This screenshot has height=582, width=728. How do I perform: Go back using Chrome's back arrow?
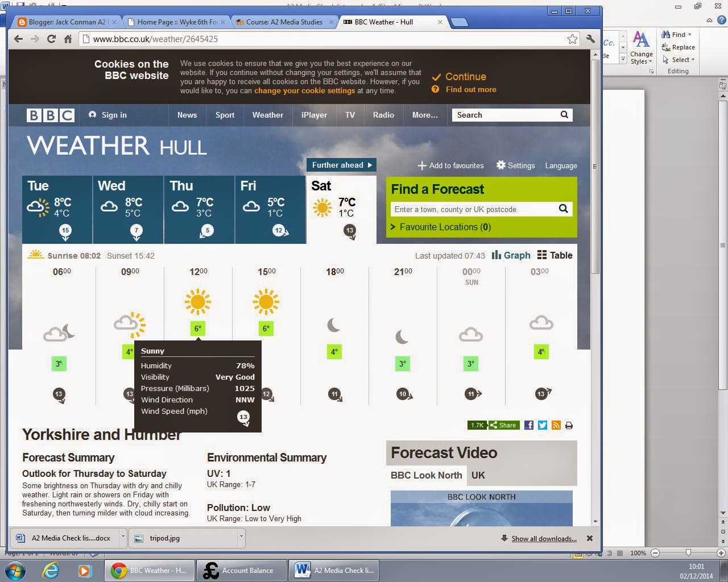(x=18, y=39)
